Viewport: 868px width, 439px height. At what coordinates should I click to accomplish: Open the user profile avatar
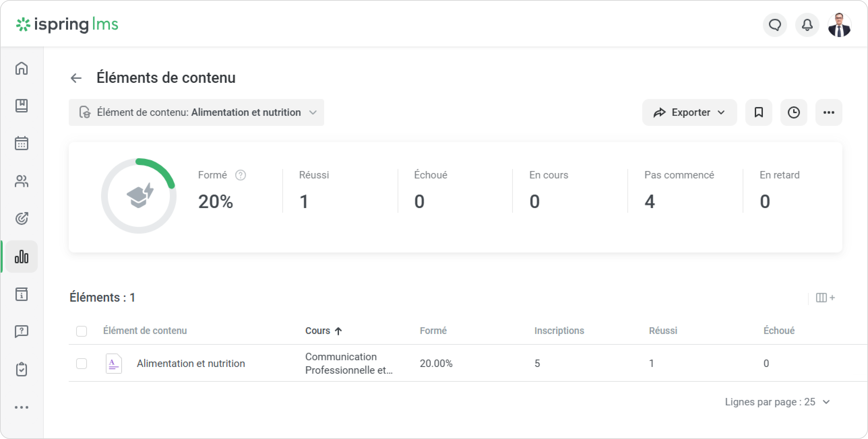point(839,25)
